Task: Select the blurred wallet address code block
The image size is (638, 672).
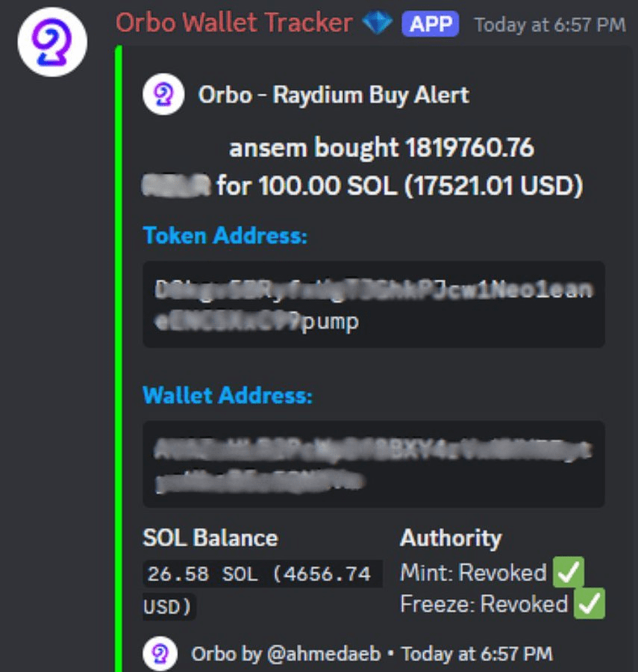Action: tap(373, 464)
